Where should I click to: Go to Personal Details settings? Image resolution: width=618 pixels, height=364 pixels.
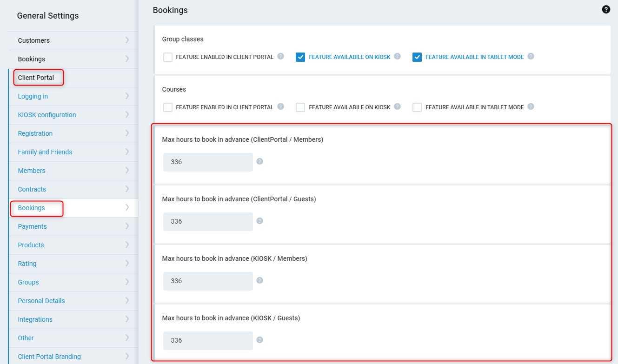(x=41, y=301)
